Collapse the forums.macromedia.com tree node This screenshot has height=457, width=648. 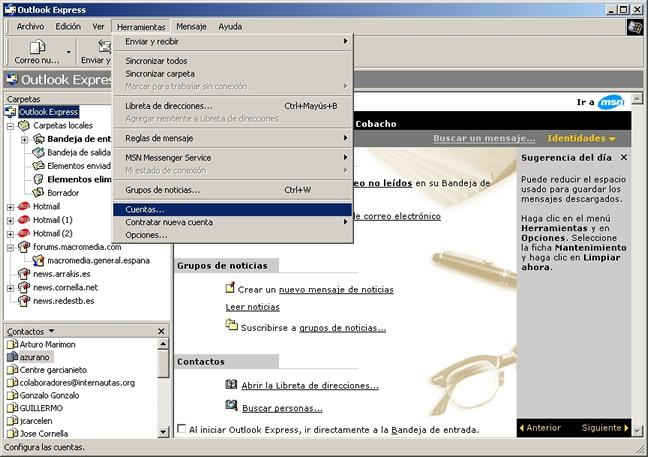pyautogui.click(x=10, y=248)
